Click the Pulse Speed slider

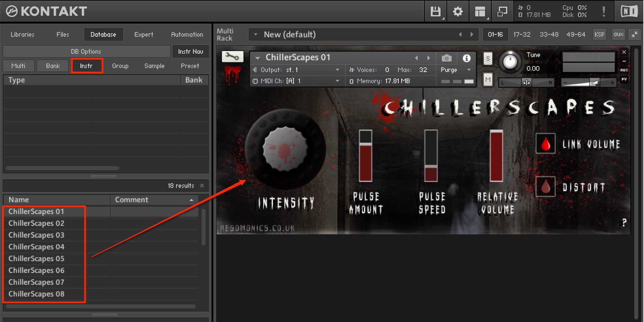(x=431, y=155)
